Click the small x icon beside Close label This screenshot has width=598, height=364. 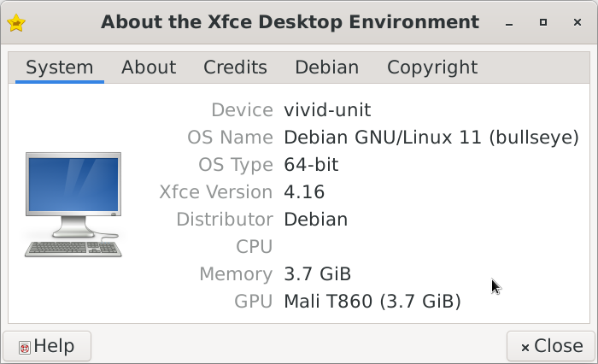point(525,347)
